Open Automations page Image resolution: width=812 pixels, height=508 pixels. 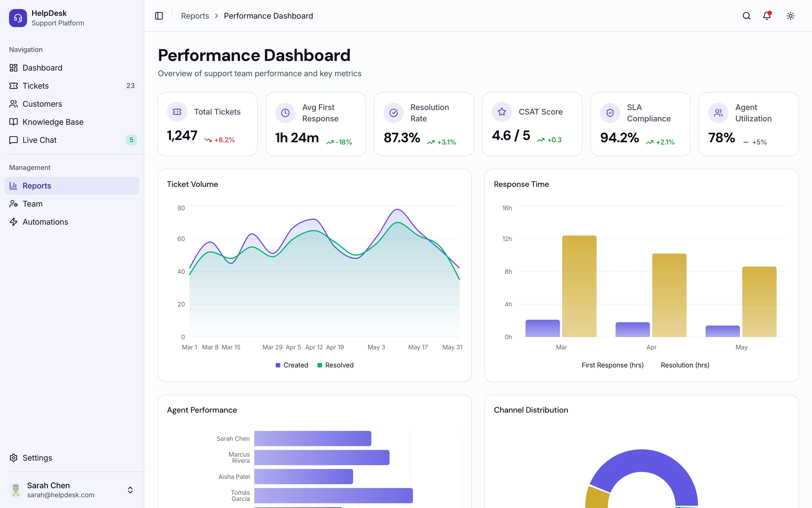72,222
